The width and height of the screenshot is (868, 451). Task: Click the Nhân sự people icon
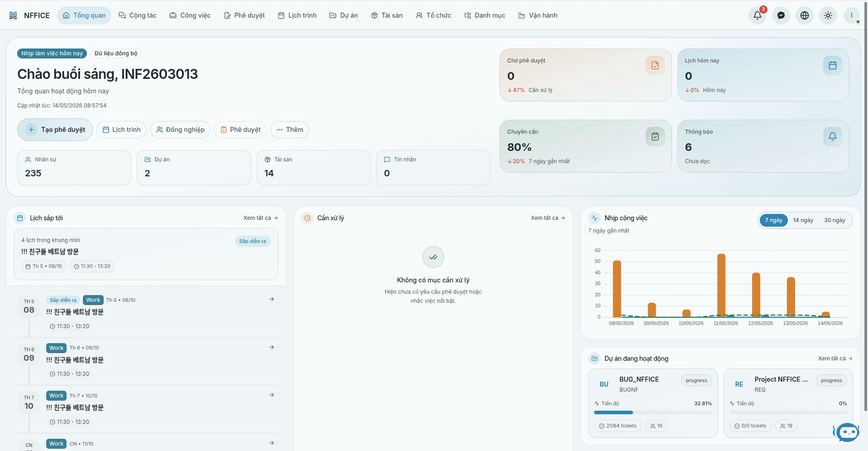tap(28, 160)
